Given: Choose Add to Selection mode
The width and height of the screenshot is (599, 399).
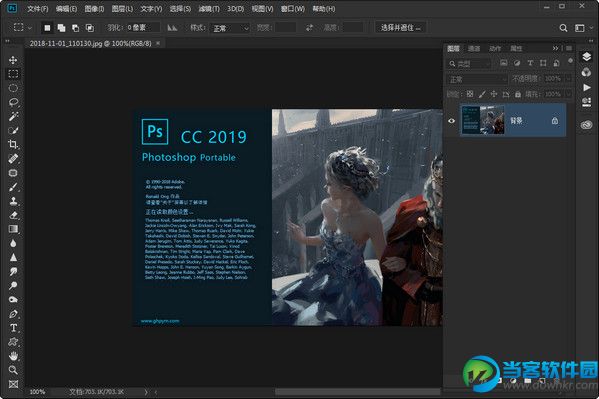Looking at the screenshot, I should [61, 28].
